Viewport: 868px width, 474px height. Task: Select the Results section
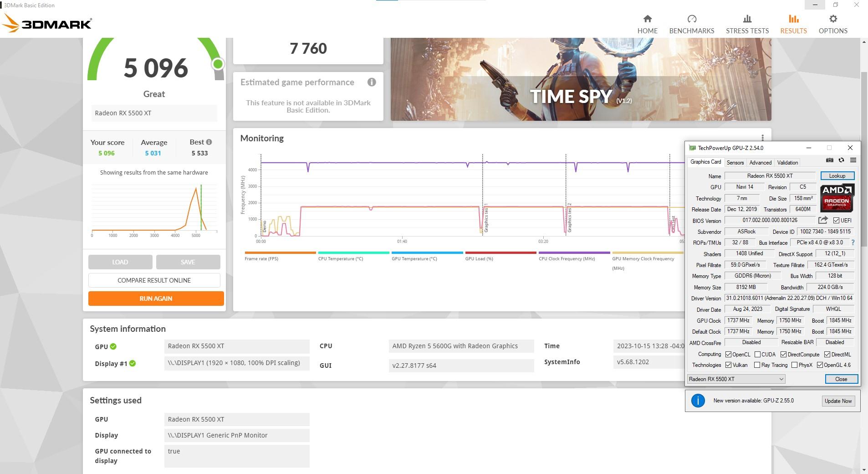click(793, 24)
